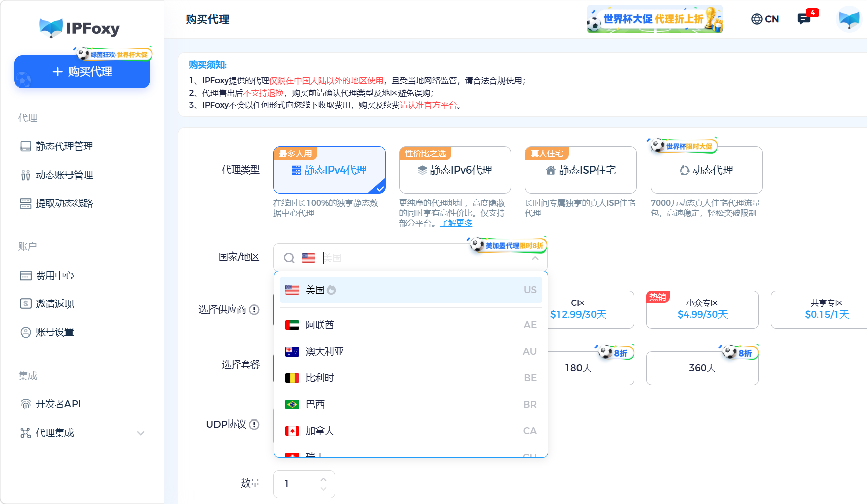This screenshot has height=504, width=867.
Task: Collapse the country dropdown with the chevron
Action: click(x=535, y=258)
